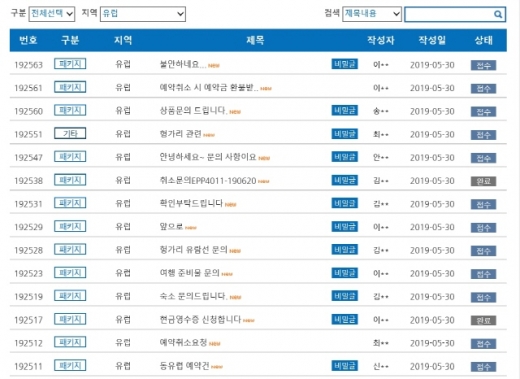Open post titled 앞으로
The width and height of the screenshot is (520, 379).
click(x=171, y=227)
